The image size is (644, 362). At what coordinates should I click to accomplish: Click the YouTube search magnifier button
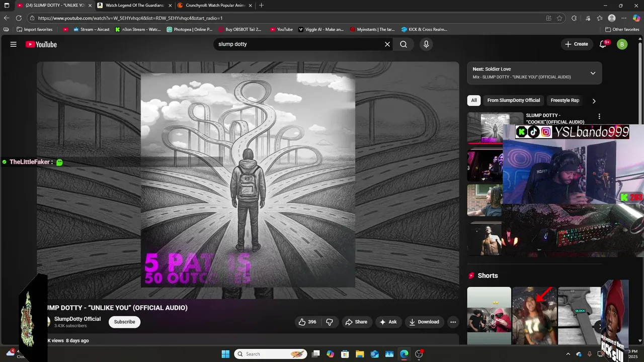pos(404,44)
